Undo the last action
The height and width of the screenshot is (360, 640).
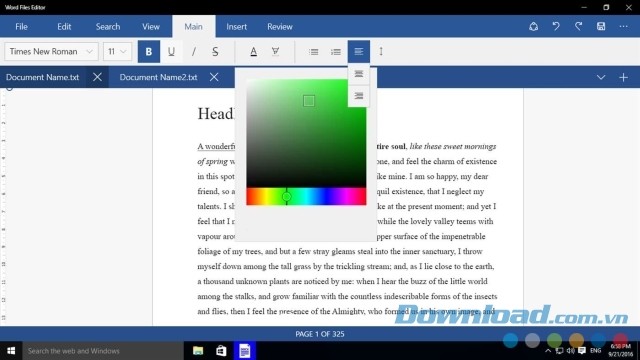(x=556, y=27)
